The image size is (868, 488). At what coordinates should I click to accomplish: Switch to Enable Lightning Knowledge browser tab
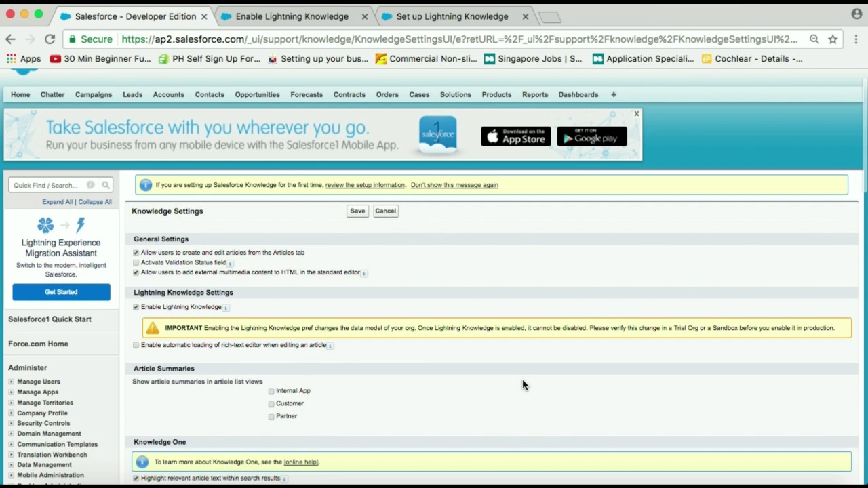[x=292, y=16]
